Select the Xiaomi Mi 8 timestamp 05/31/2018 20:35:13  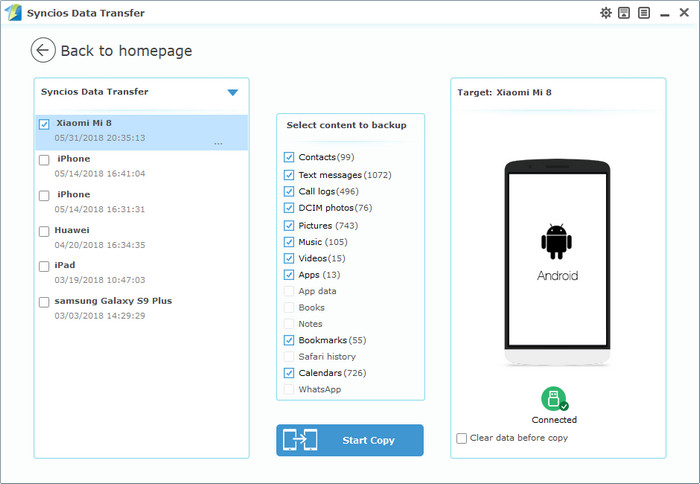click(x=100, y=138)
